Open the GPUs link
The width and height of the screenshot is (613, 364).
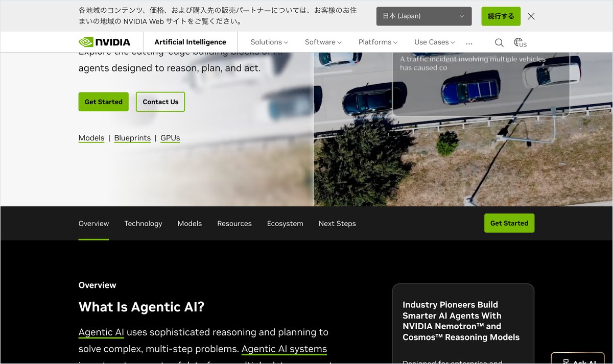(x=170, y=138)
